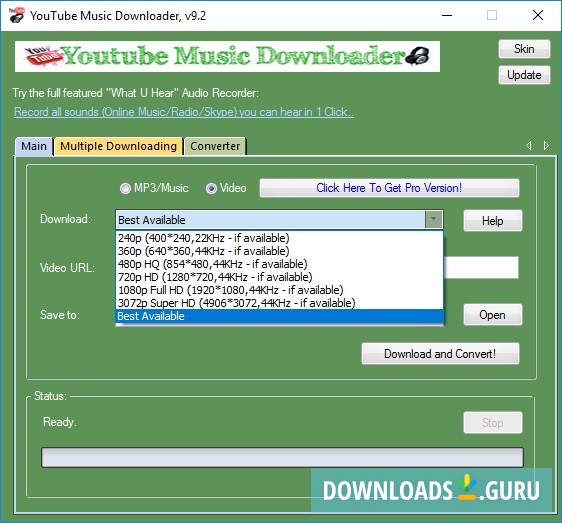Close the YouTube Music Downloader window
Screen dimensions: 562x523
pos(538,15)
